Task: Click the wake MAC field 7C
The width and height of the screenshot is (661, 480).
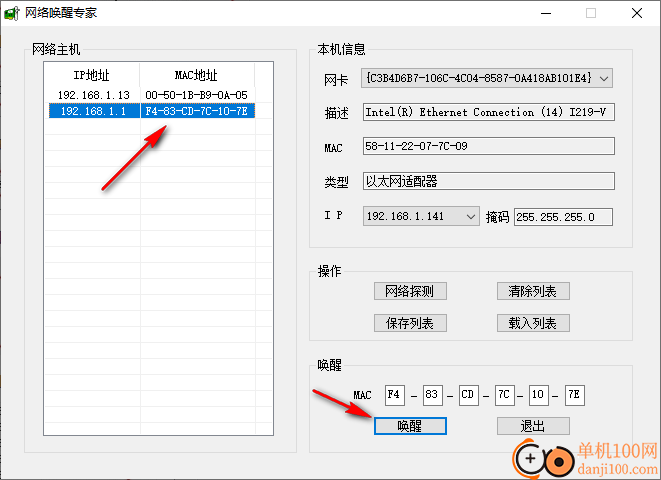Action: [504, 395]
